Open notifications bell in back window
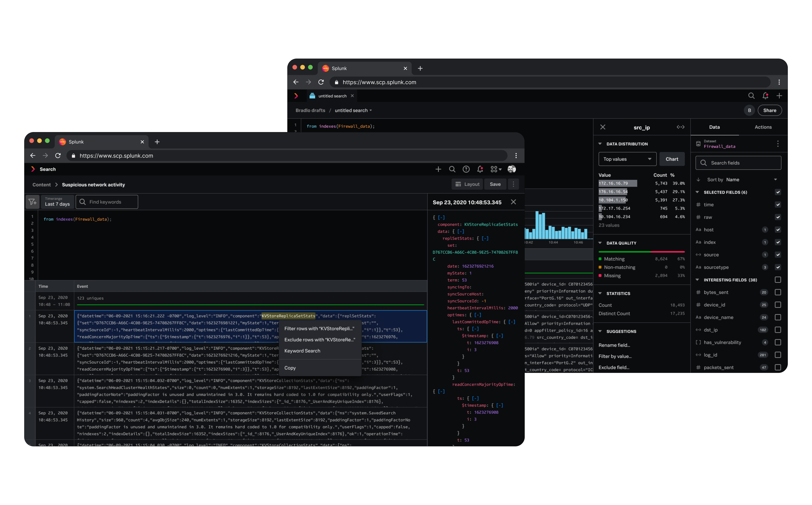This screenshot has height=505, width=812. point(765,96)
